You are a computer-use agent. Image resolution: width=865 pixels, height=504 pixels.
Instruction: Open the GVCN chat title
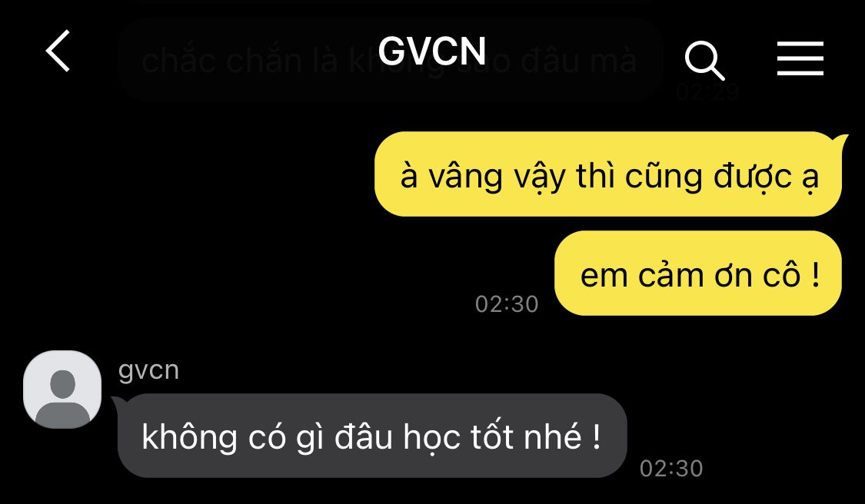click(432, 51)
